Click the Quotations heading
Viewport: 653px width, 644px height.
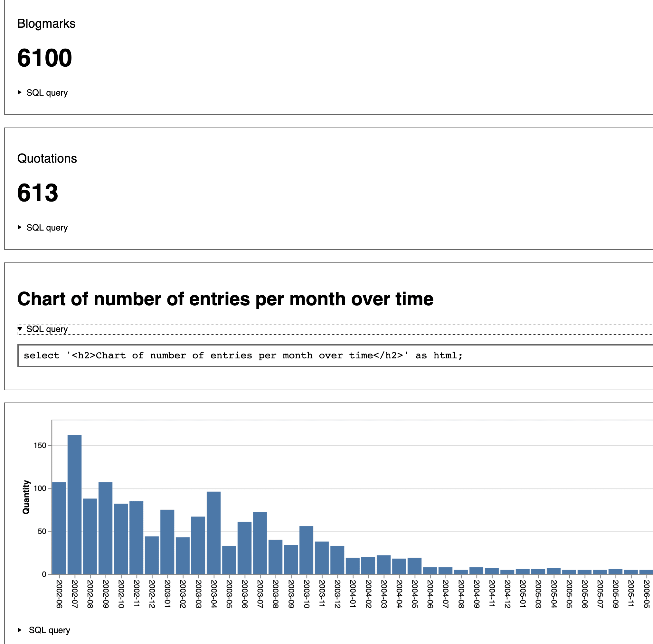point(47,158)
